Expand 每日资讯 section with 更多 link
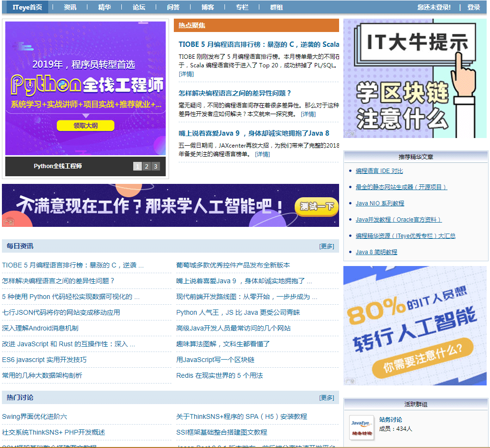The image size is (490, 448). (327, 246)
